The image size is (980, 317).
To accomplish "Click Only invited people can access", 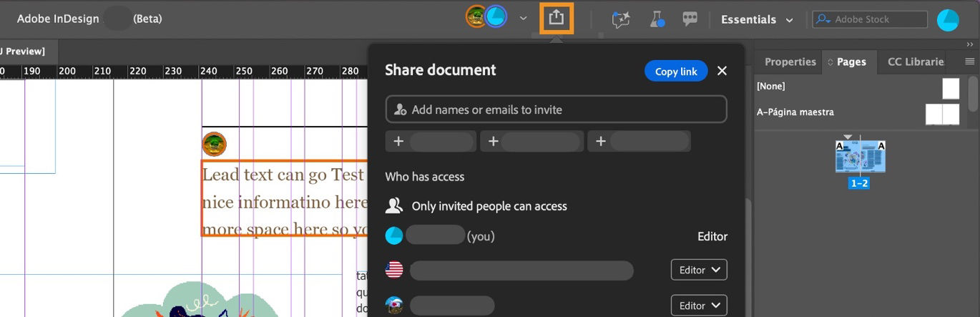I will tap(489, 206).
